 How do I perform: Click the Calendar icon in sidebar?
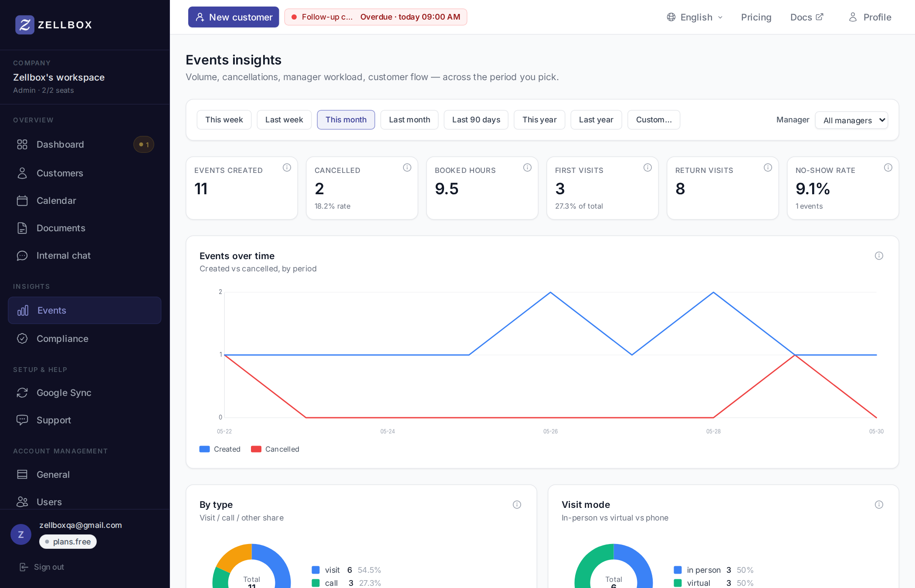pos(22,201)
